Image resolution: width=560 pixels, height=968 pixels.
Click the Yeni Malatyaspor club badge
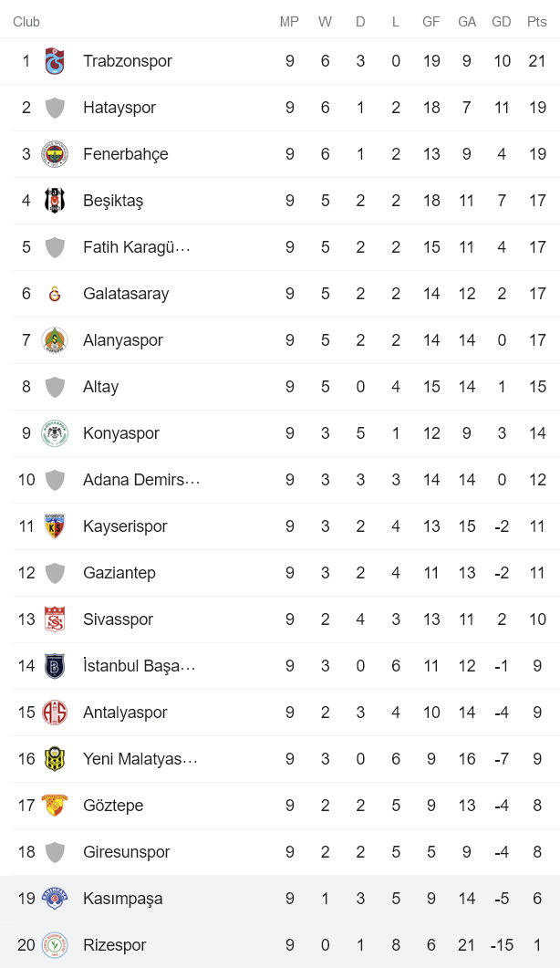[x=56, y=759]
